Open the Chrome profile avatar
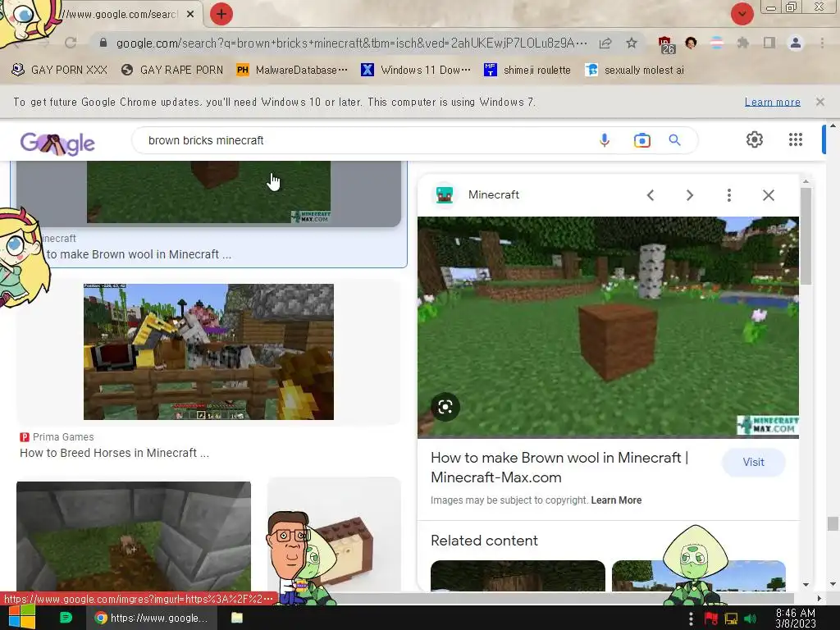The width and height of the screenshot is (840, 630). 796,43
